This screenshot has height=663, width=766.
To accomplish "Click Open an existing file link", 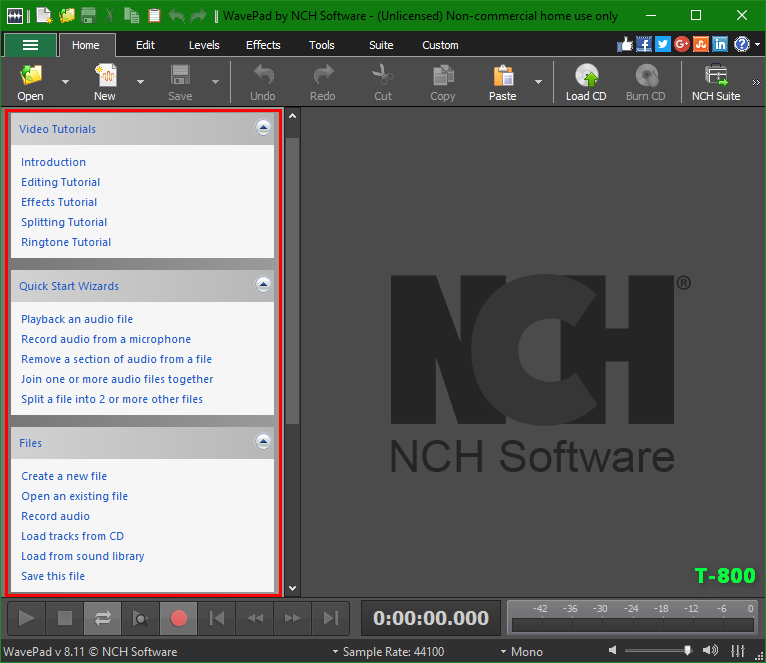I will point(74,496).
